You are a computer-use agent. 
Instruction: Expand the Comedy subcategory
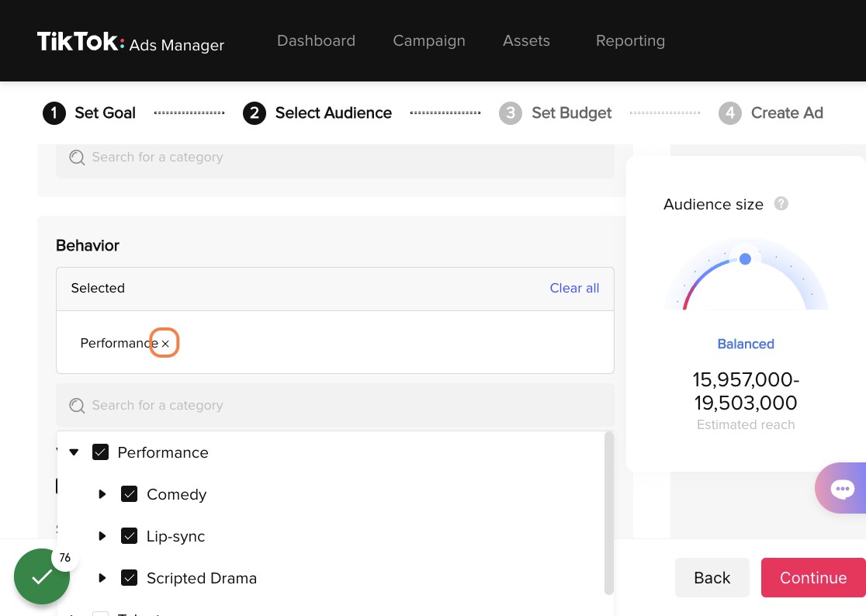point(102,494)
